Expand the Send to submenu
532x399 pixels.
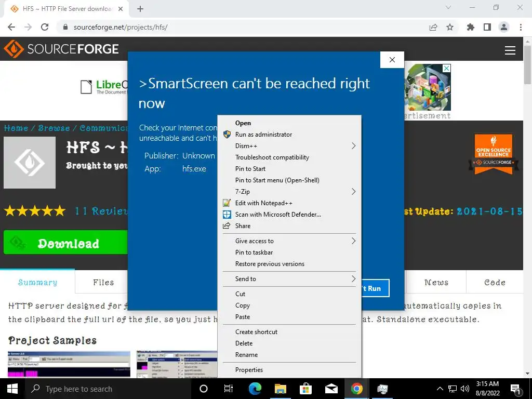point(289,279)
